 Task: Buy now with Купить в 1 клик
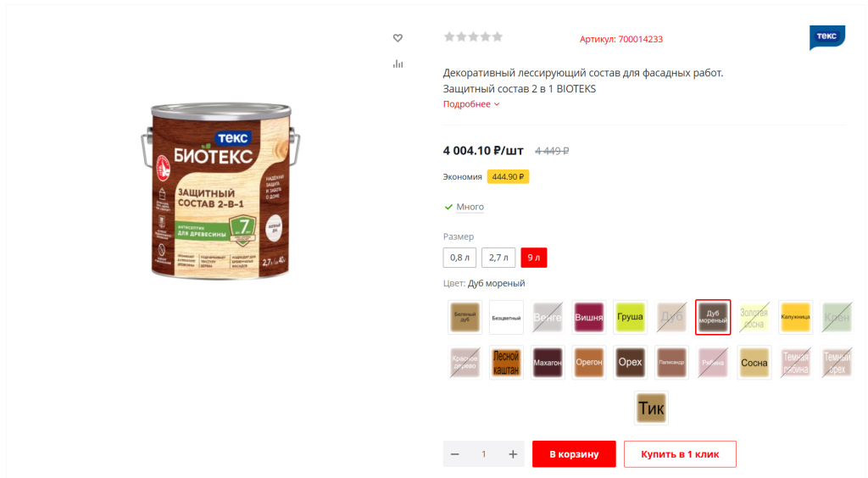(x=680, y=454)
